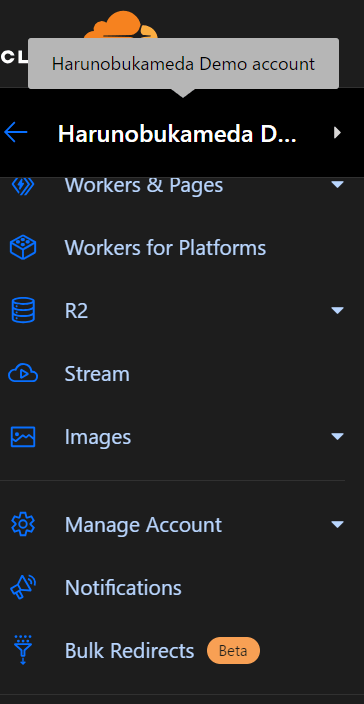This screenshot has width=364, height=704.
Task: Open the Workers & Pages menu item
Action: point(144,185)
